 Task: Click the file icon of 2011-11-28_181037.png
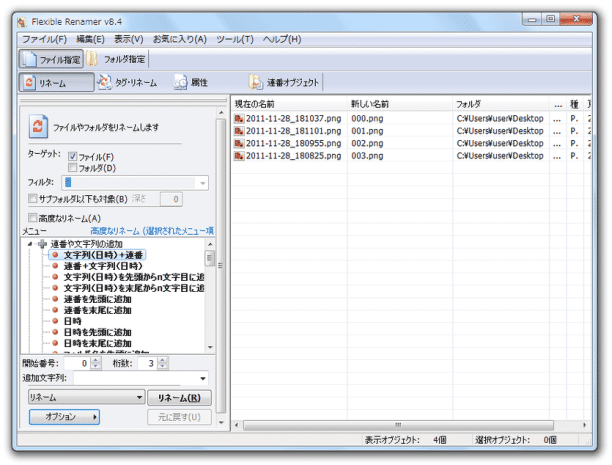[x=239, y=118]
